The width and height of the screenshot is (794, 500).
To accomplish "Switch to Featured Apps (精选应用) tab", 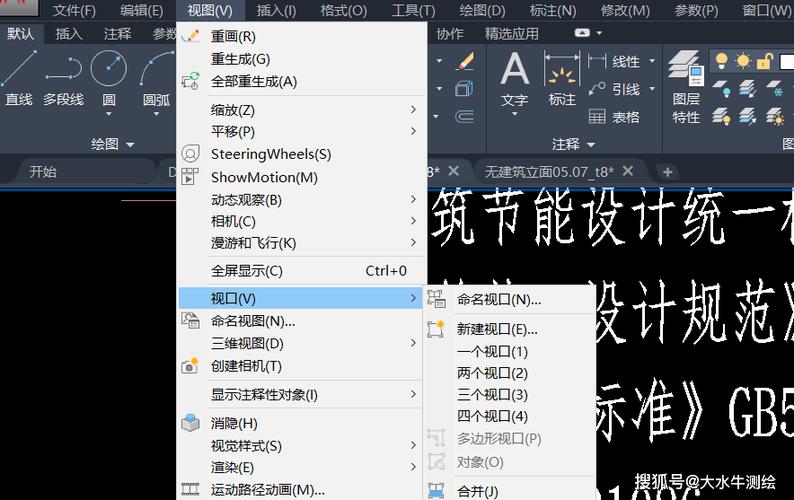I will (x=511, y=33).
